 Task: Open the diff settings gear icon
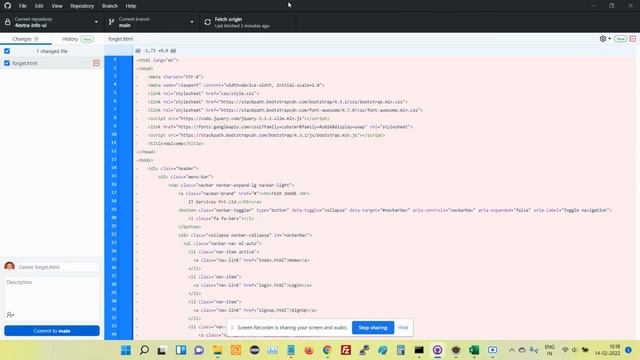pos(603,38)
